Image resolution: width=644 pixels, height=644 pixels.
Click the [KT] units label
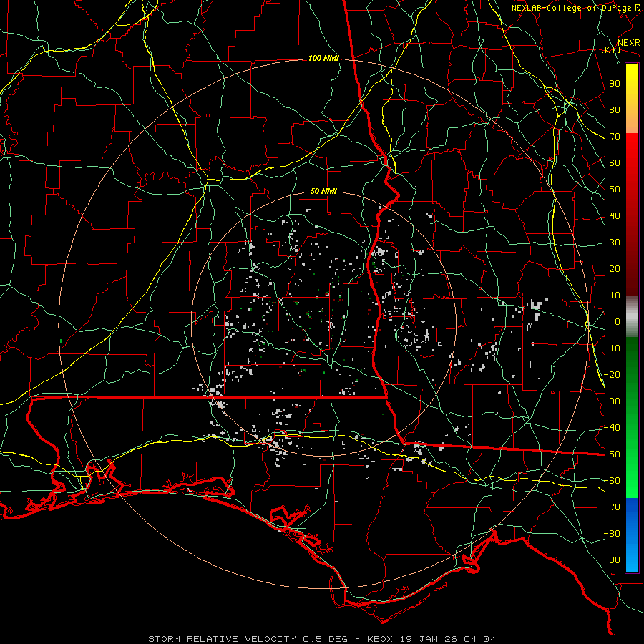point(610,49)
